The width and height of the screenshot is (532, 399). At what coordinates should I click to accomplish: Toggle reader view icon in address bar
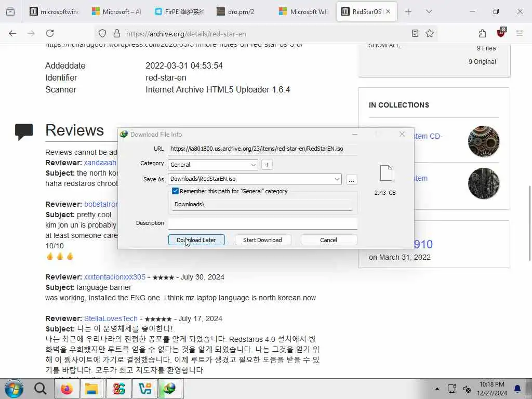coord(415,33)
